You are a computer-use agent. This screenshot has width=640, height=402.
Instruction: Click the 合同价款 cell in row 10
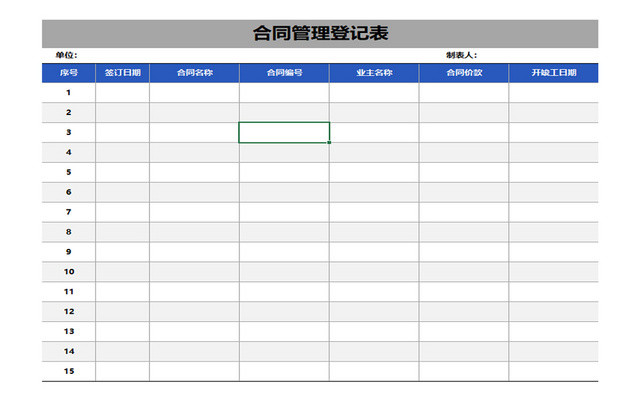(464, 272)
